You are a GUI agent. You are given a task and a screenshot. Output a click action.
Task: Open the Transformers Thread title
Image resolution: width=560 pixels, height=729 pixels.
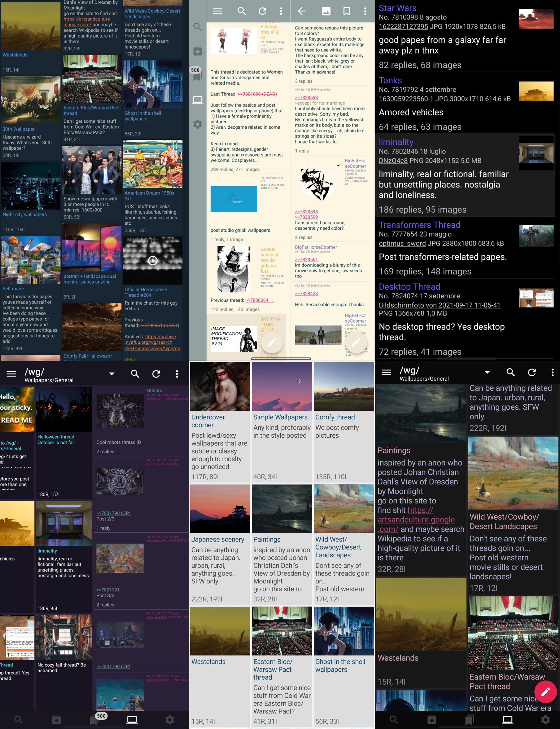(420, 225)
